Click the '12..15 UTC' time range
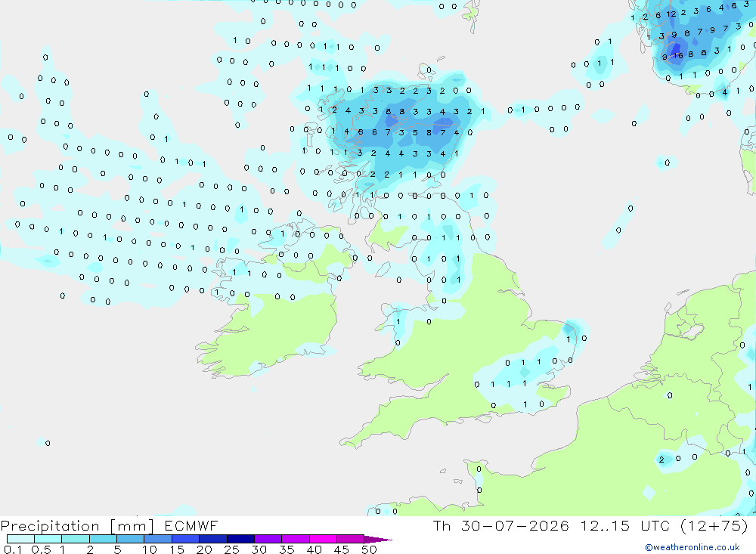Image resolution: width=756 pixels, height=554 pixels. 624,525
